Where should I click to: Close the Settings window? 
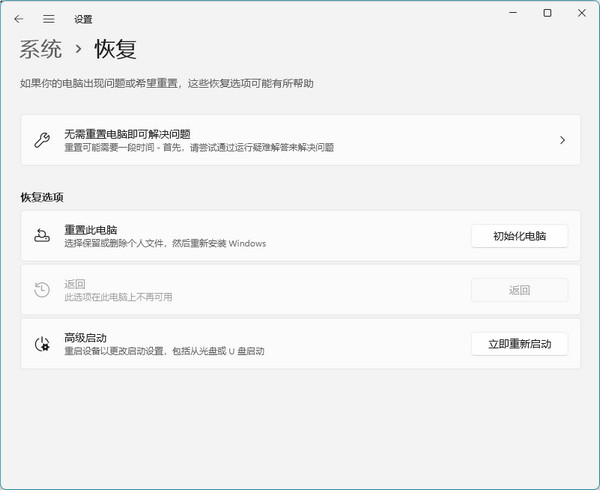pyautogui.click(x=582, y=13)
